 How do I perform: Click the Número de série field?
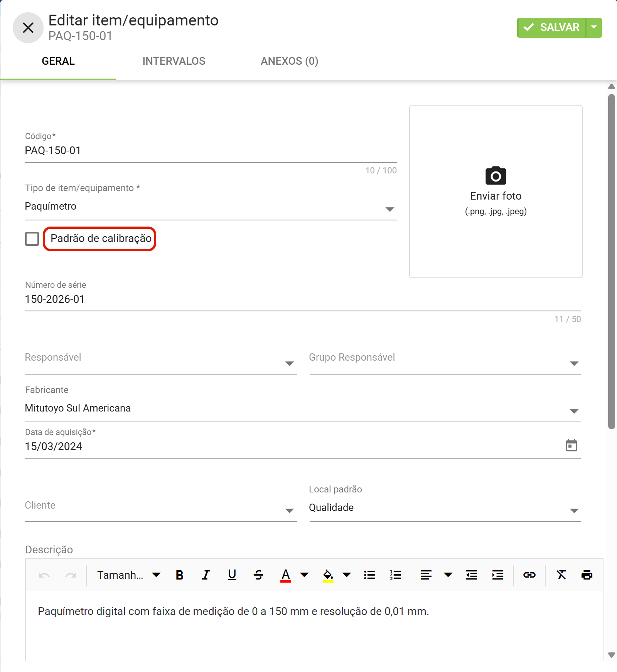[303, 299]
